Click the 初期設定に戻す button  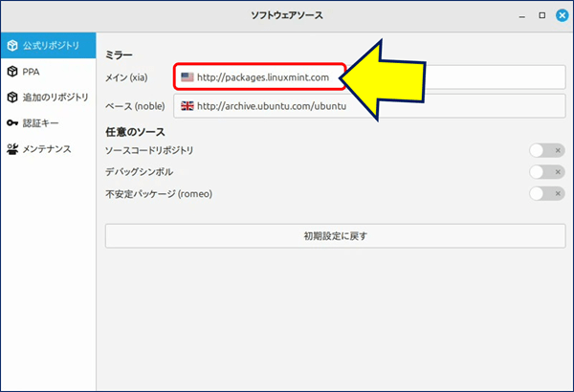336,236
